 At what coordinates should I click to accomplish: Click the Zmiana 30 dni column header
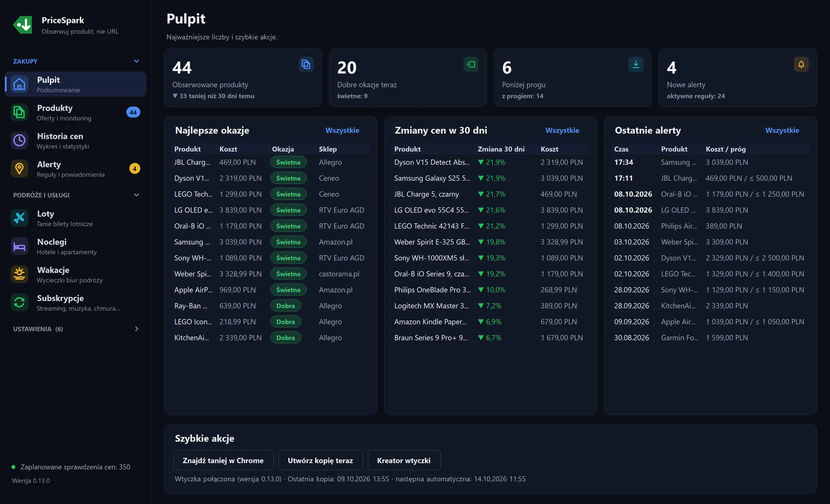501,149
